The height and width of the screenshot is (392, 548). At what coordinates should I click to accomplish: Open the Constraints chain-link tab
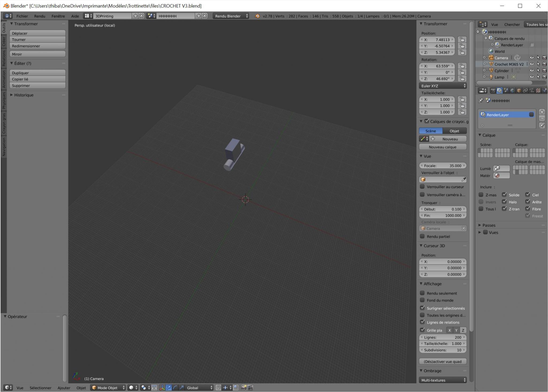[x=525, y=91]
